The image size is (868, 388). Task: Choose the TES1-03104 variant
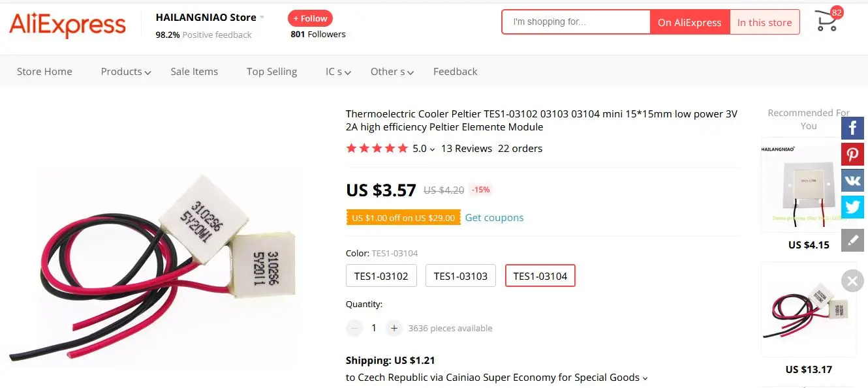(x=540, y=276)
